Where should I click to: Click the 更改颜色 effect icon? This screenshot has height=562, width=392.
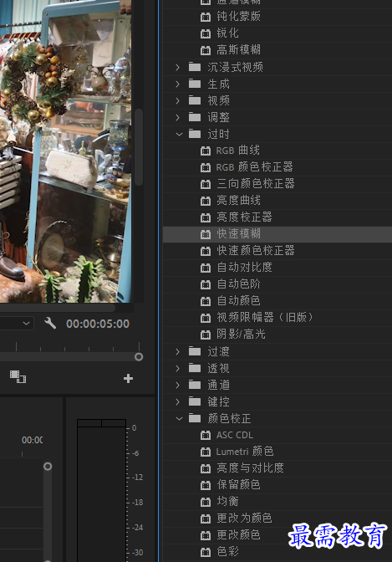pyautogui.click(x=206, y=535)
